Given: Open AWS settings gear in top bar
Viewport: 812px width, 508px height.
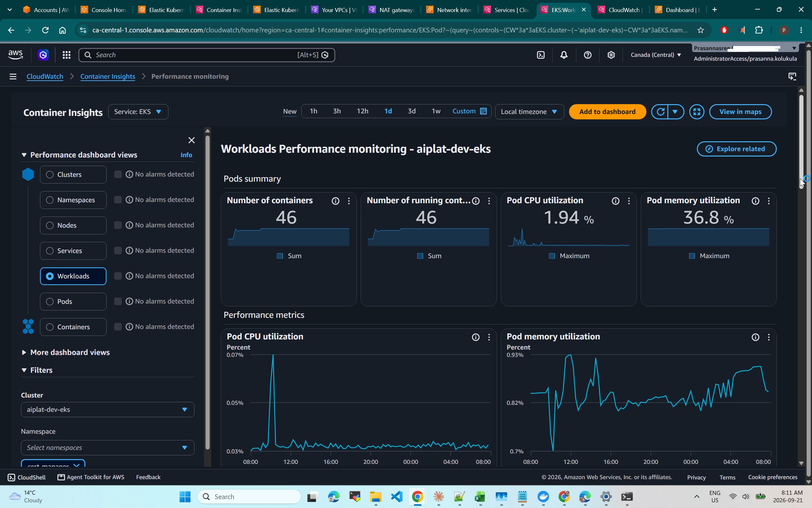Looking at the screenshot, I should [611, 55].
